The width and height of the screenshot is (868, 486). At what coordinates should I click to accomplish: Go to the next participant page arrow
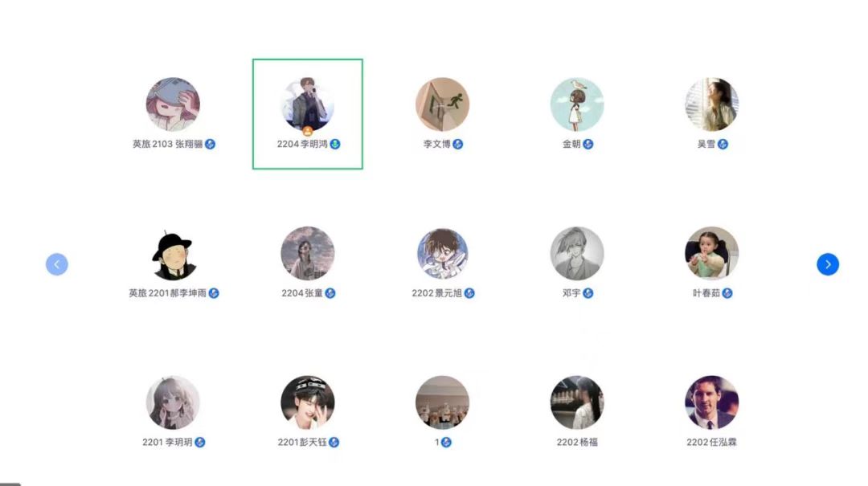click(x=828, y=264)
